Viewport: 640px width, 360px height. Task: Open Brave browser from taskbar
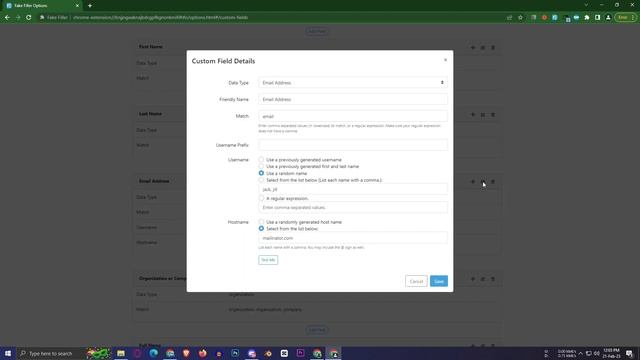click(x=186, y=353)
